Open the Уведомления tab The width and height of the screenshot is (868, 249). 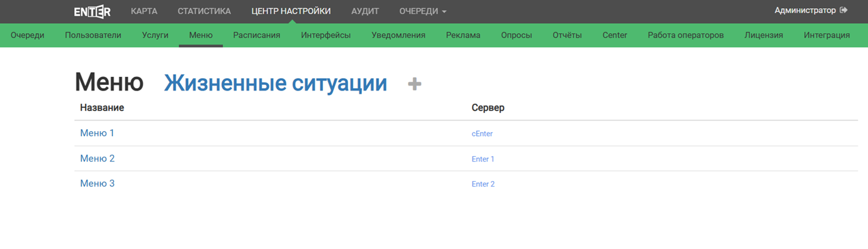click(x=398, y=35)
